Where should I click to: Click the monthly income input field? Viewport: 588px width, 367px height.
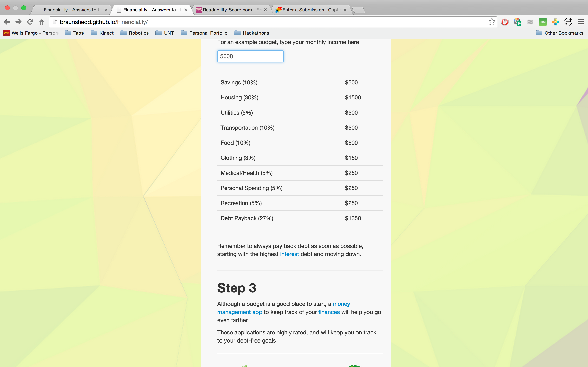coord(250,56)
